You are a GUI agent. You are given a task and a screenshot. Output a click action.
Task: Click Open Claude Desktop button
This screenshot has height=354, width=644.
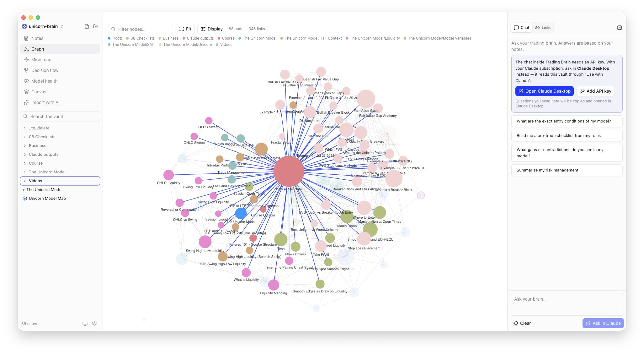pyautogui.click(x=544, y=91)
